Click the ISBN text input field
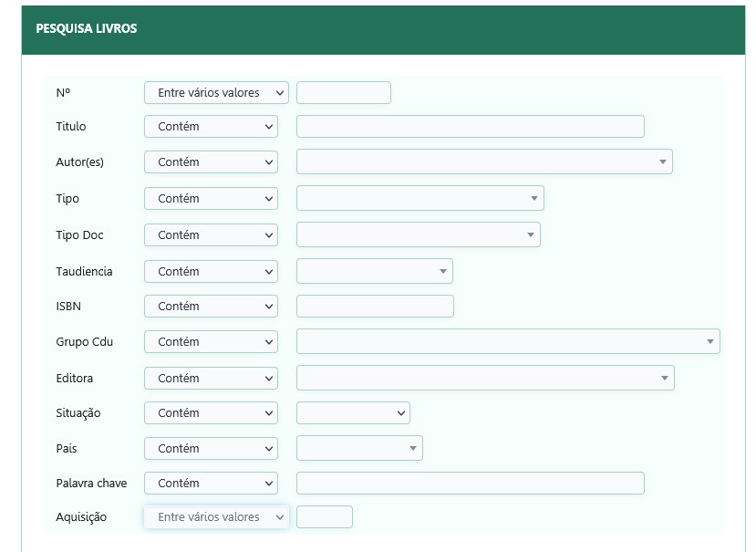 [375, 306]
